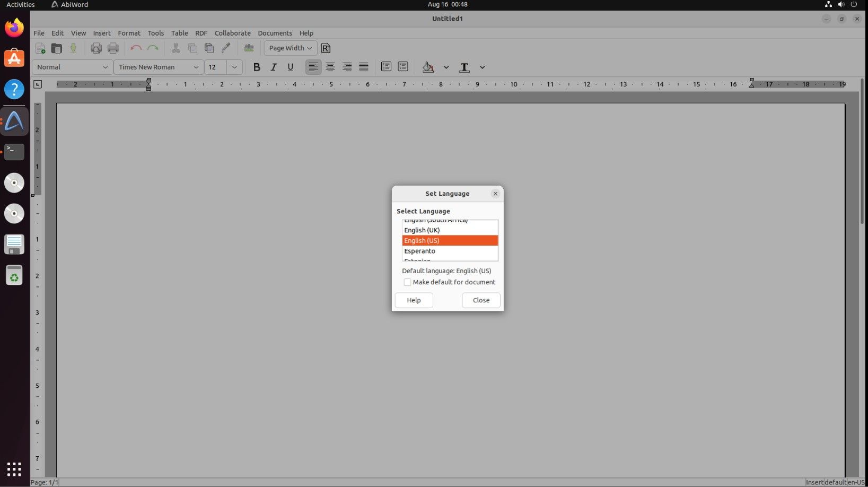868x487 pixels.
Task: Check 'Make default for document' box
Action: 407,282
